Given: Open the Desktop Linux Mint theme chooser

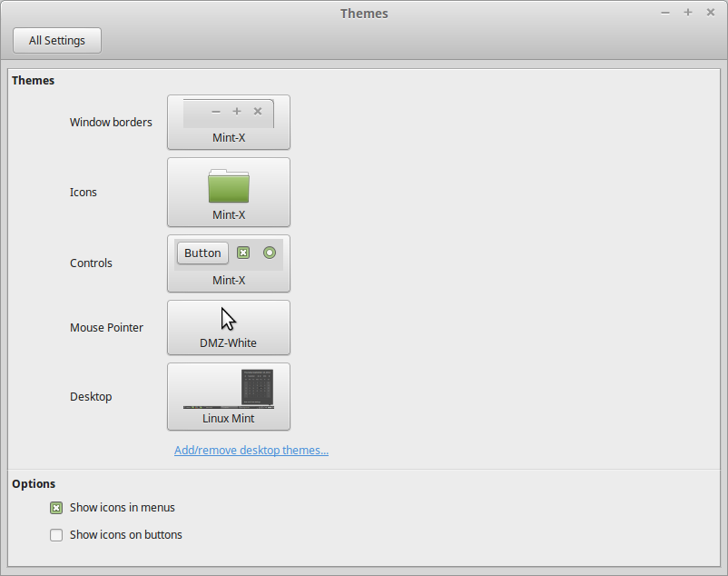Looking at the screenshot, I should (229, 397).
